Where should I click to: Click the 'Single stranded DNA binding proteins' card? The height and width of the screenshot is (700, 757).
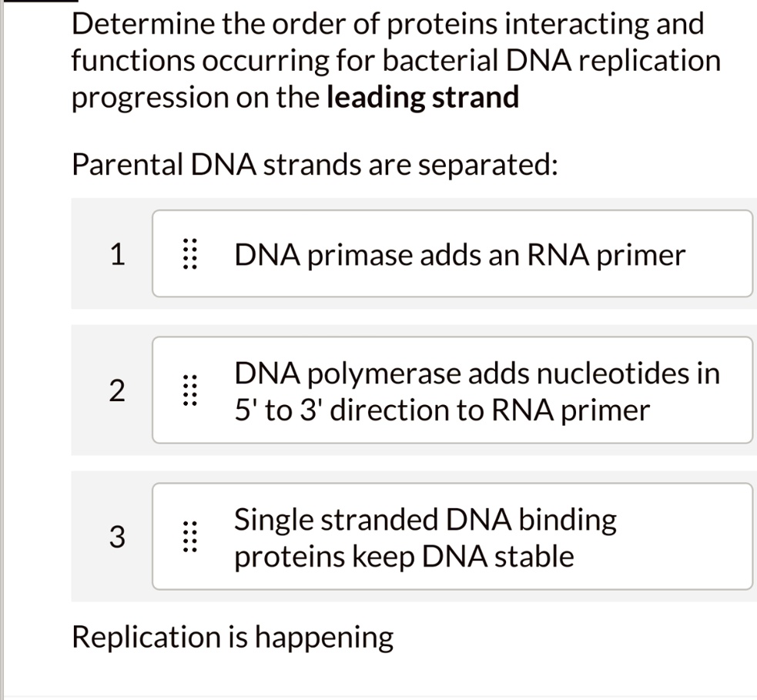pos(454,537)
